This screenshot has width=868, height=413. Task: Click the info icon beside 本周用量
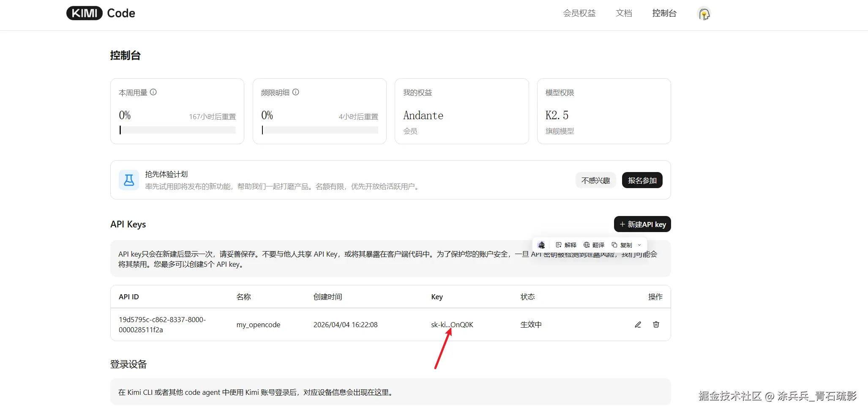click(x=153, y=92)
